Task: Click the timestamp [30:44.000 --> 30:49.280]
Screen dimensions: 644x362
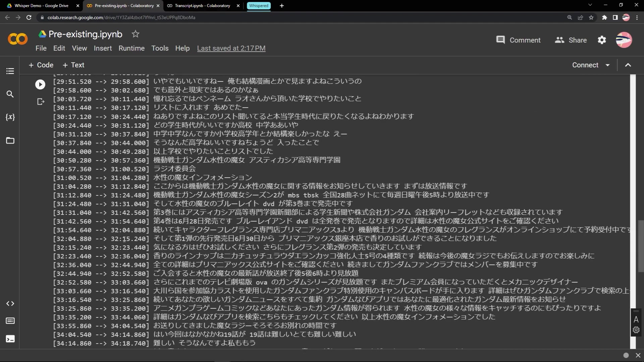Action: point(101,152)
